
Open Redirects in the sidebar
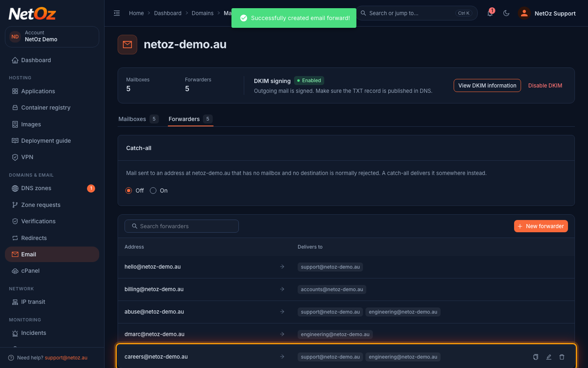pos(52,238)
